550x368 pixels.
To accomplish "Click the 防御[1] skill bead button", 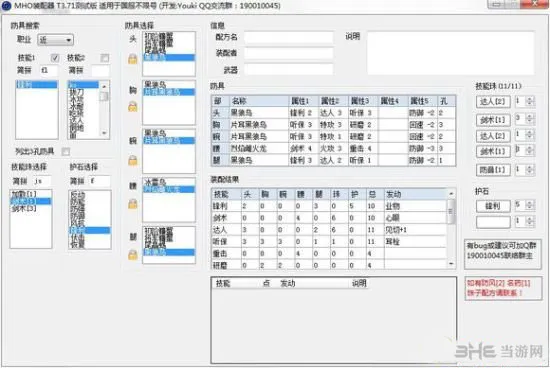I will [x=493, y=170].
